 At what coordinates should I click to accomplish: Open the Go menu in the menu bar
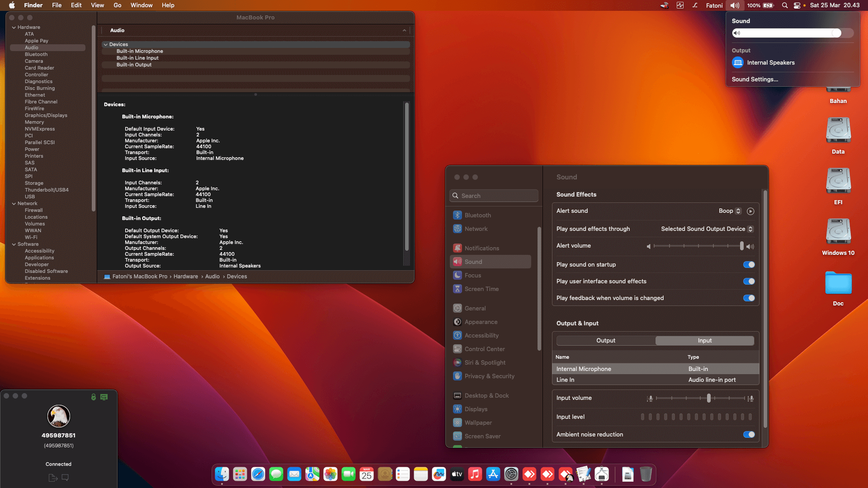pyautogui.click(x=117, y=5)
